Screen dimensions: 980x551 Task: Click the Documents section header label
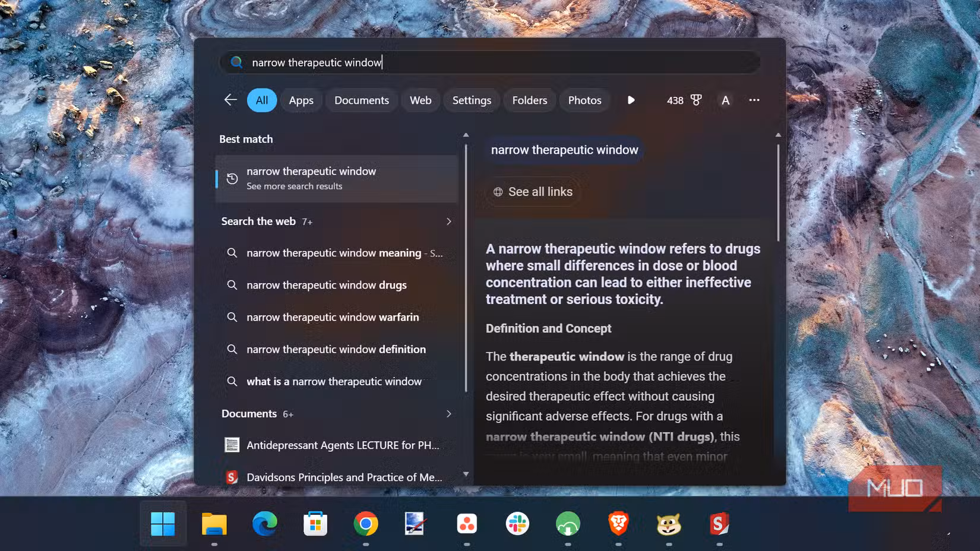[x=249, y=414]
